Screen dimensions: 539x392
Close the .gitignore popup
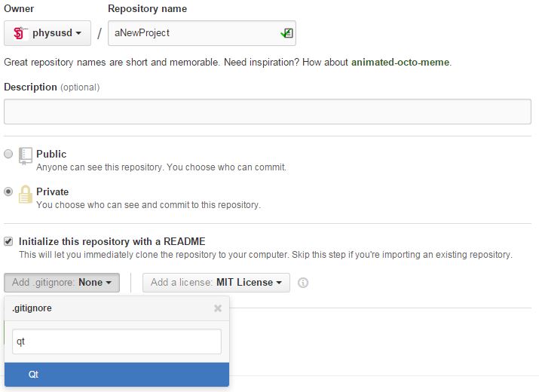pyautogui.click(x=218, y=308)
